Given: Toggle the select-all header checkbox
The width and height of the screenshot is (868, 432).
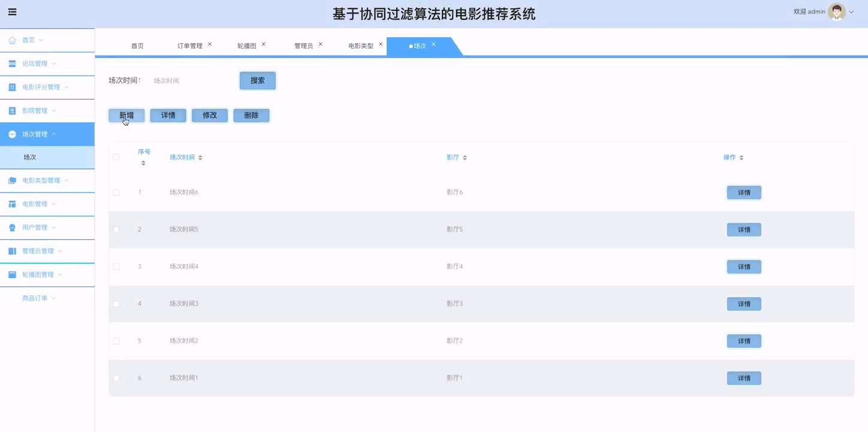Looking at the screenshot, I should coord(116,157).
